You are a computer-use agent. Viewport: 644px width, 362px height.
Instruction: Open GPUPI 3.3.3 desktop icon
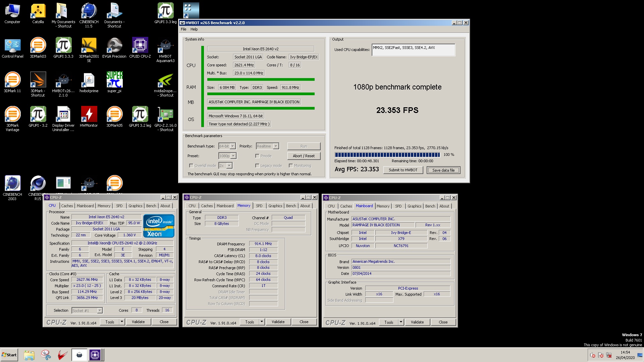tap(63, 48)
